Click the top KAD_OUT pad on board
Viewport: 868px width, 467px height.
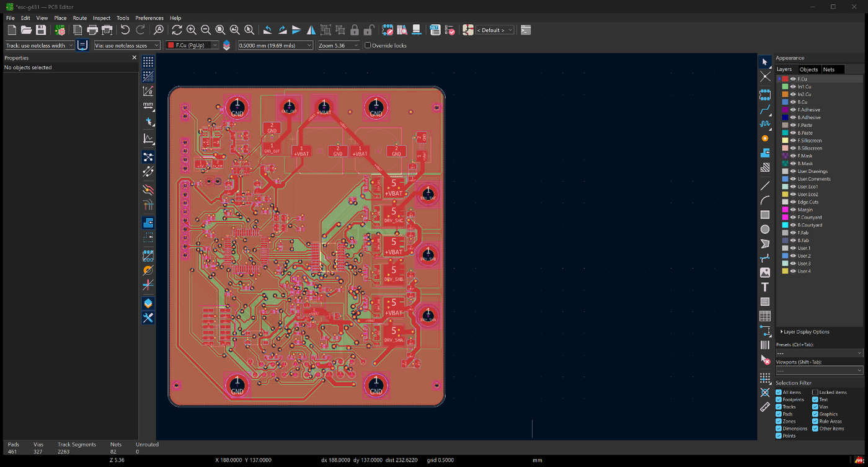click(x=289, y=107)
